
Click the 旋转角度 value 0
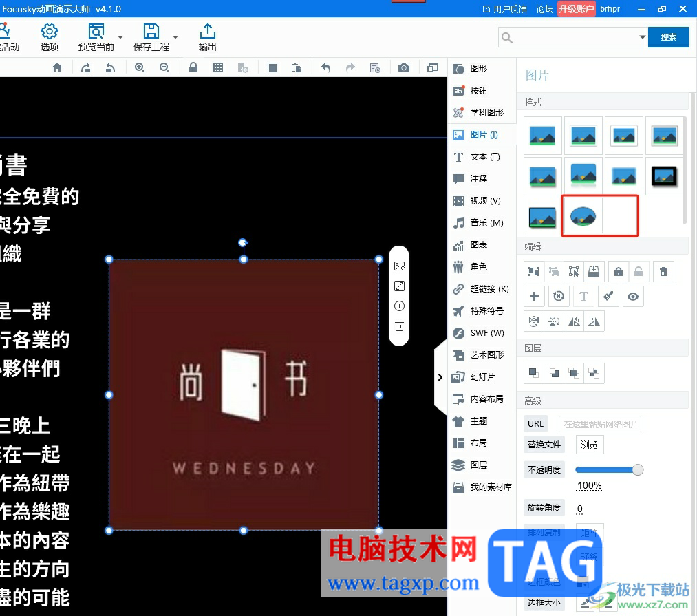(579, 509)
